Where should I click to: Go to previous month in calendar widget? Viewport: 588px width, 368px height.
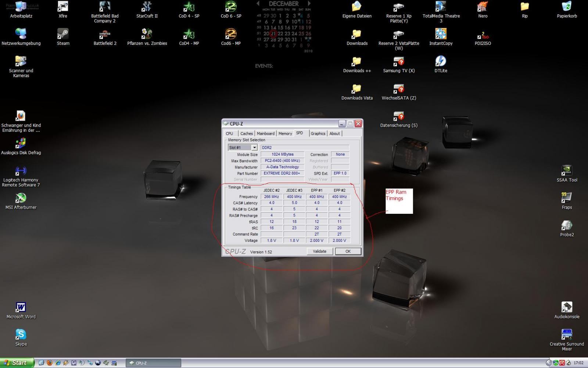point(258,3)
